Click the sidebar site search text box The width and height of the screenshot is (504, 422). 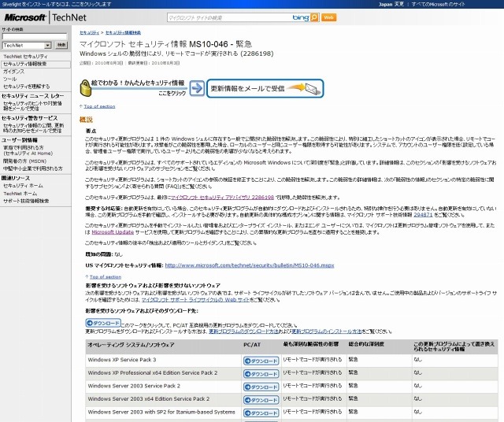pyautogui.click(x=35, y=36)
